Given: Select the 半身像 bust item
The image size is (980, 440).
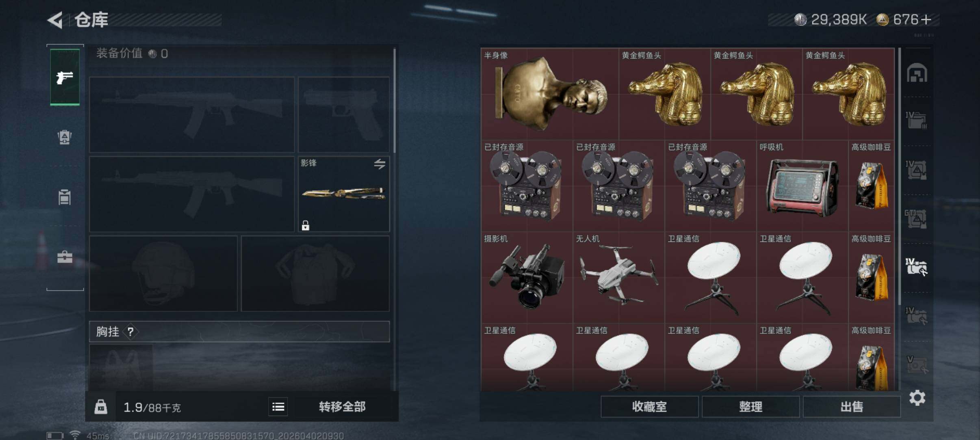Looking at the screenshot, I should [x=550, y=94].
